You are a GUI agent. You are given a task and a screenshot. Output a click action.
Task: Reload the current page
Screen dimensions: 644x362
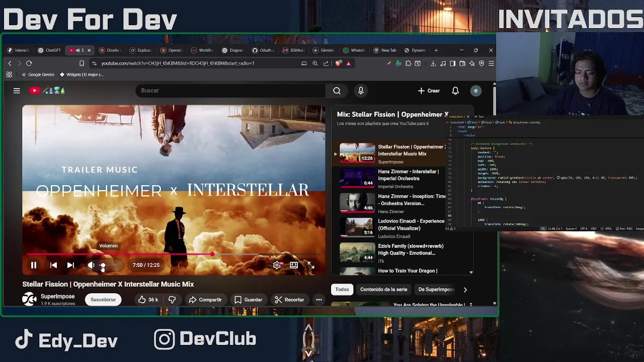[29, 63]
